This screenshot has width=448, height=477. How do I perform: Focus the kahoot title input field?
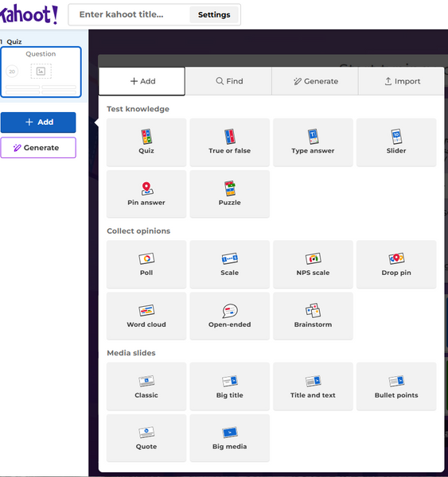click(128, 14)
